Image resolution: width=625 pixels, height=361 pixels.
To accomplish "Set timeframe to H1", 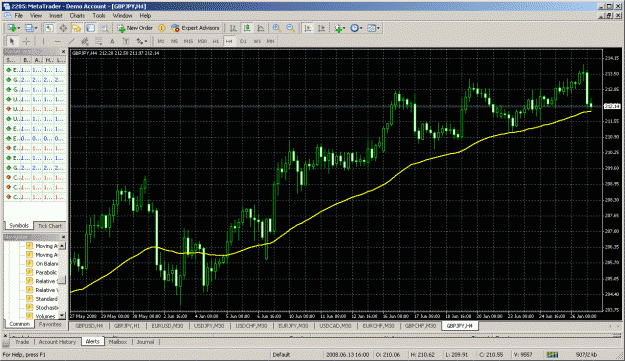I will 216,41.
